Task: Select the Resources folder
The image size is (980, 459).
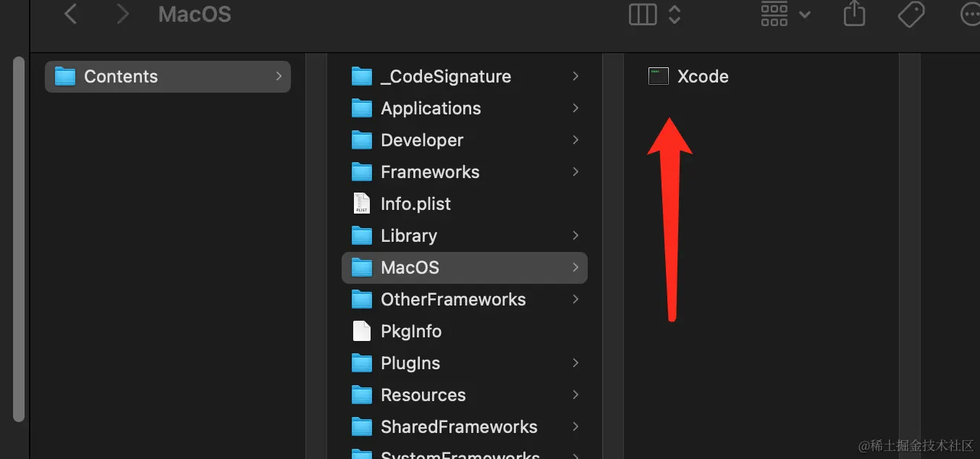Action: pyautogui.click(x=423, y=395)
